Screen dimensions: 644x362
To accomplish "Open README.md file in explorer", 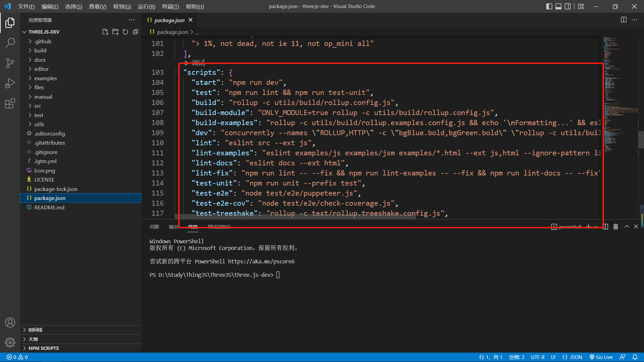I will click(x=80, y=207).
